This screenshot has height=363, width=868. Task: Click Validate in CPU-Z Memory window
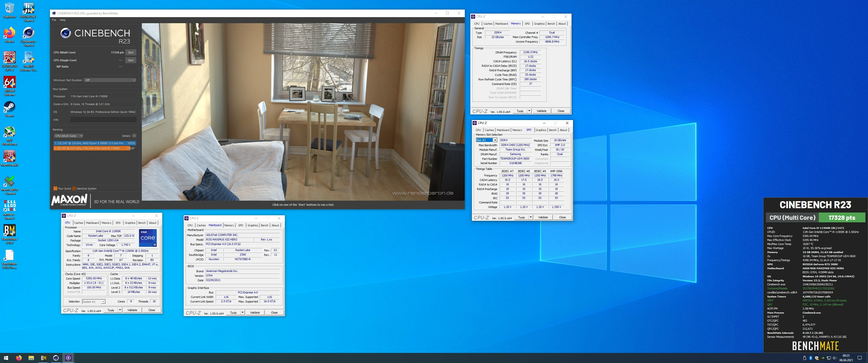pyautogui.click(x=541, y=111)
